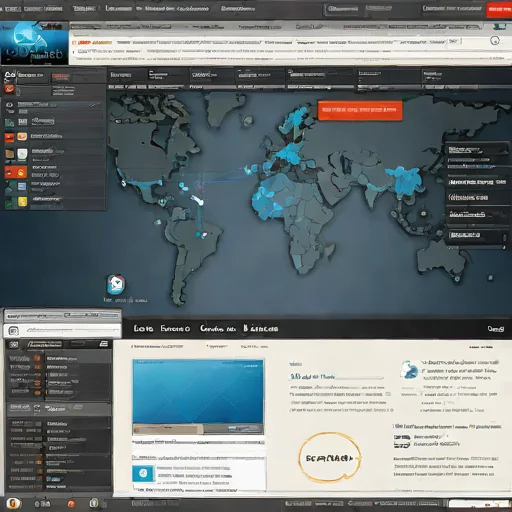Open the red-orange round icon in the bottom taskbar
Screen dimensions: 512x512
tap(71, 503)
